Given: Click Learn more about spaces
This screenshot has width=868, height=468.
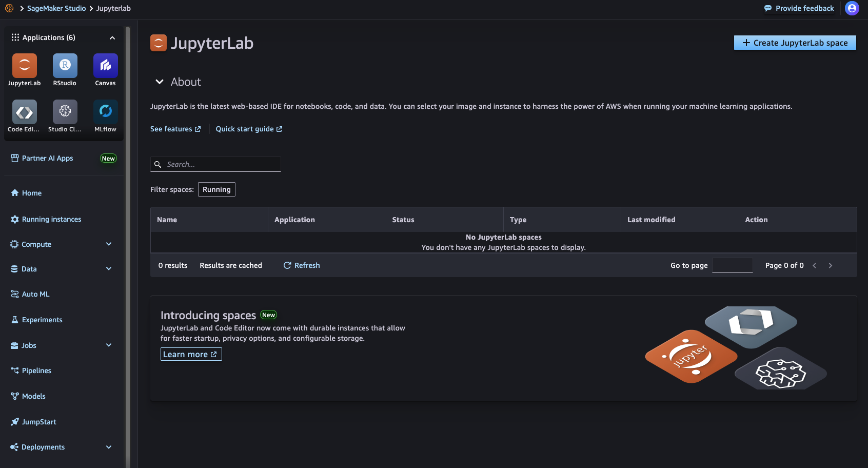Looking at the screenshot, I should [x=191, y=354].
